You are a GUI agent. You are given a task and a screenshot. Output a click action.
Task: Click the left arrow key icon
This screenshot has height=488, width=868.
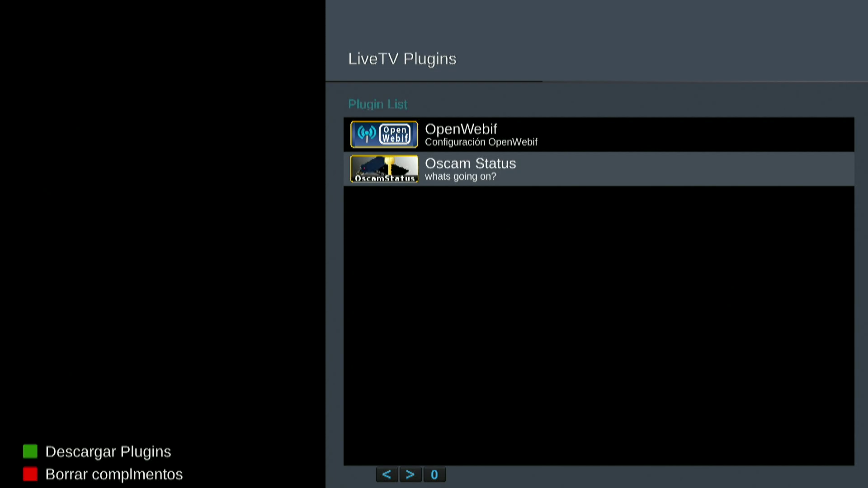click(x=387, y=474)
